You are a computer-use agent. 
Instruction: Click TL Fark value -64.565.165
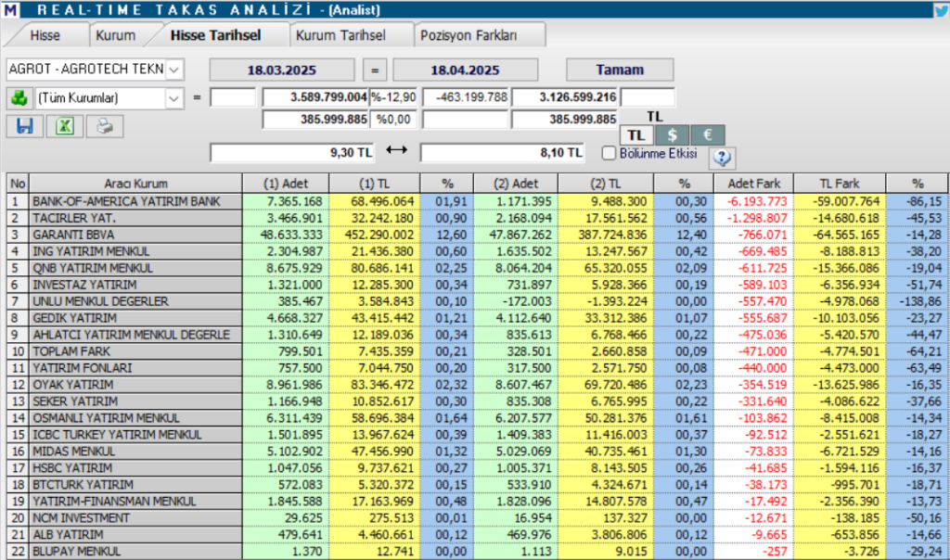[x=844, y=235]
